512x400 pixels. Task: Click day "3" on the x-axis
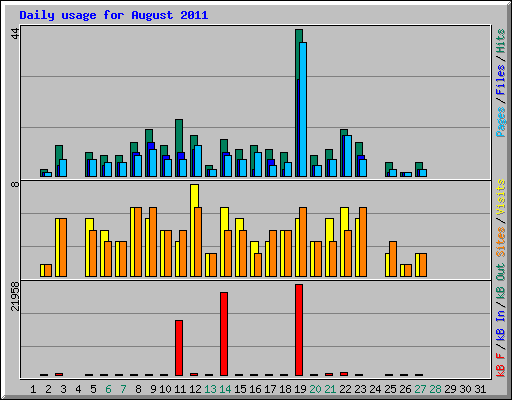tap(63, 389)
